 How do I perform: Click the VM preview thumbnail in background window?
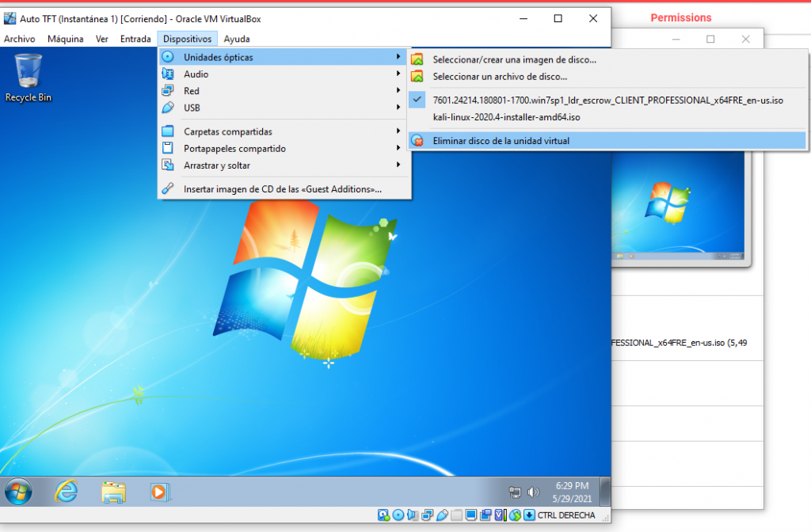tap(681, 206)
